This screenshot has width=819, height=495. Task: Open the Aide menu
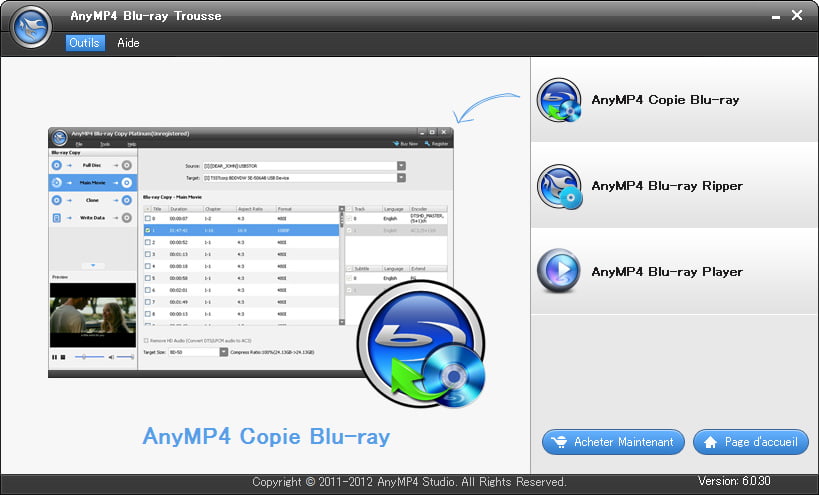point(128,43)
